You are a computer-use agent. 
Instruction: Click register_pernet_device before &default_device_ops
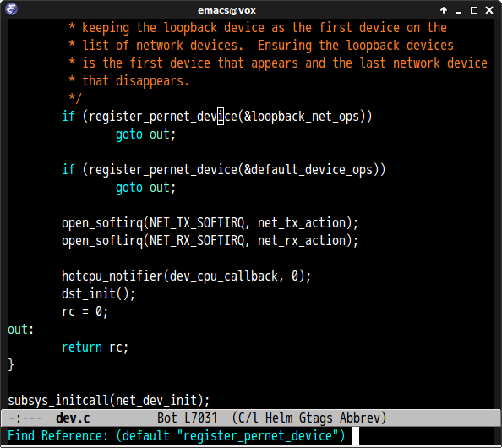[x=162, y=169]
